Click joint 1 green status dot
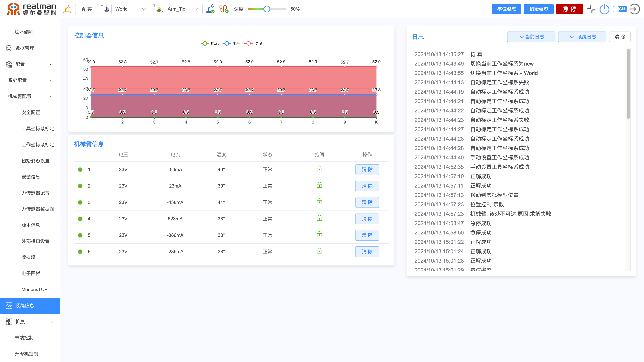Screen dimensions: 644x362 (x=80, y=170)
